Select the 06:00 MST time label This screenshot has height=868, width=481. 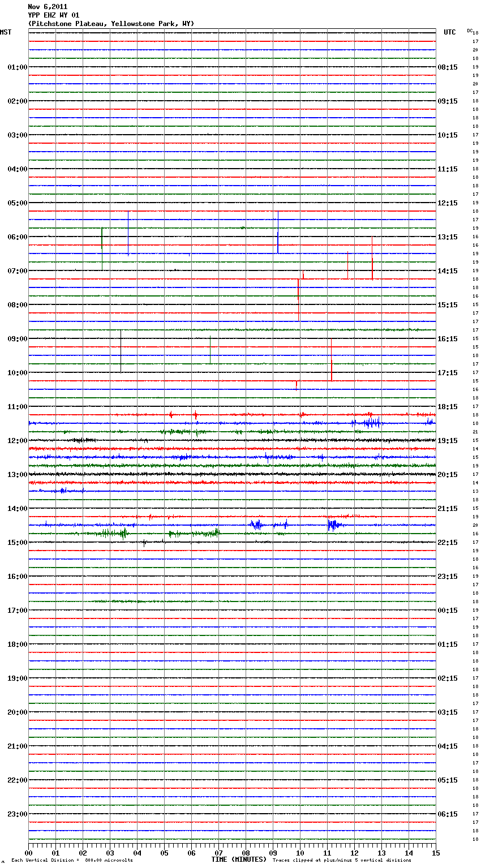(18, 237)
